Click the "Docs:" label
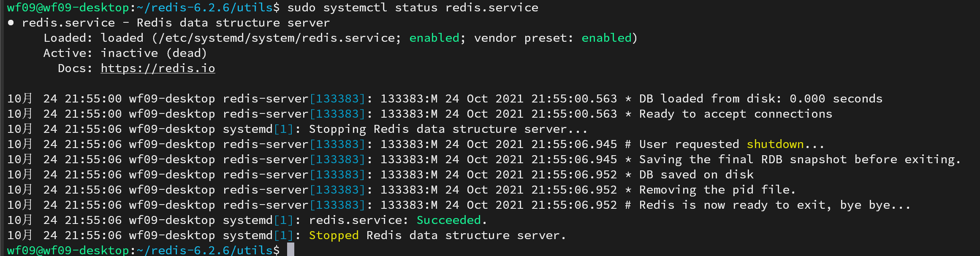This screenshot has width=980, height=256. tap(75, 68)
